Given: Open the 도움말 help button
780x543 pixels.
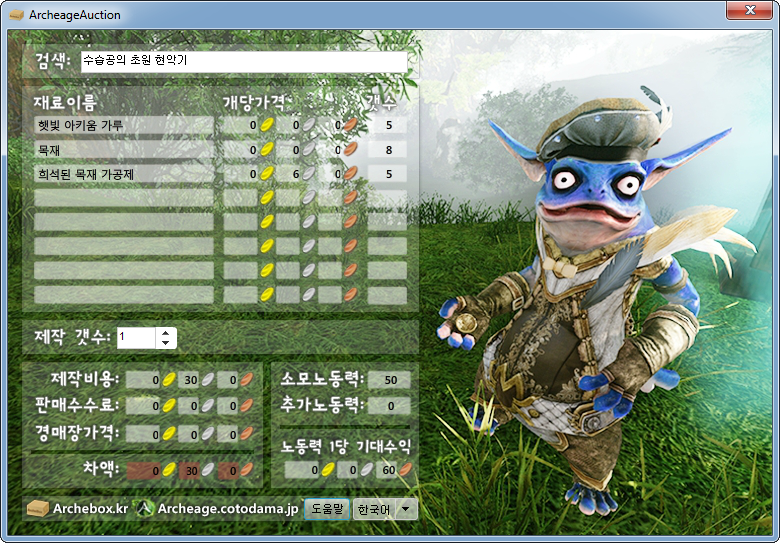Looking at the screenshot, I should click(326, 508).
